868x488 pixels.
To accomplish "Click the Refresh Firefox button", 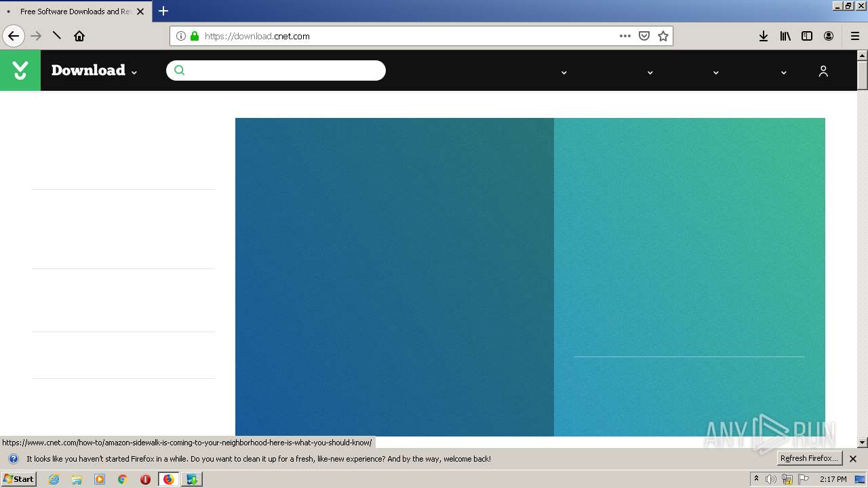I will point(809,458).
